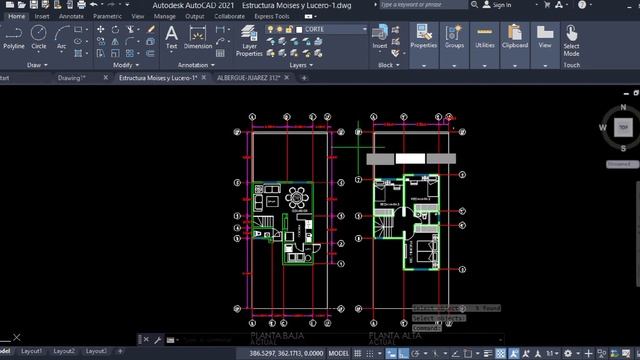
Task: Open the Layer Properties manager
Action: [x=249, y=40]
